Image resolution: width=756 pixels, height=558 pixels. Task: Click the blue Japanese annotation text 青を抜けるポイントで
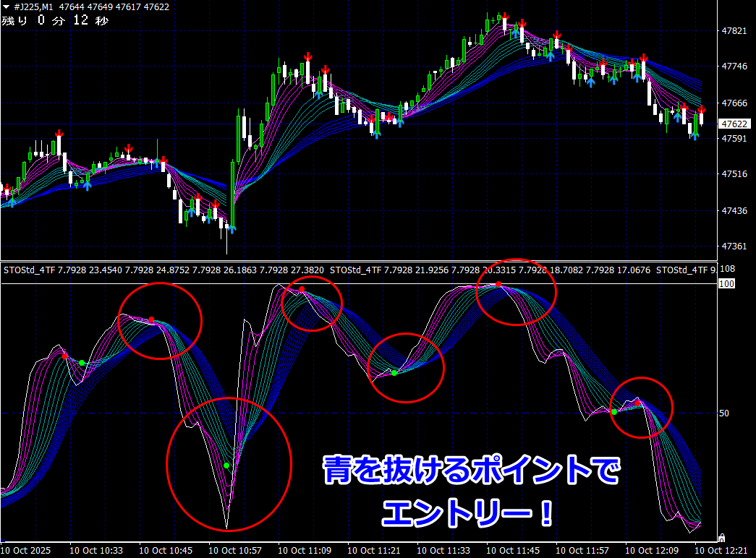click(x=471, y=472)
